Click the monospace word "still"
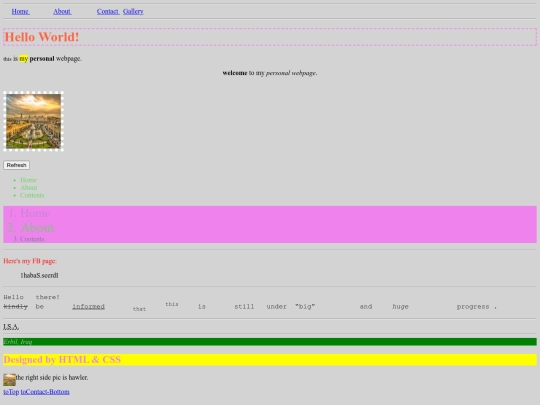This screenshot has width=540, height=405. coord(244,307)
